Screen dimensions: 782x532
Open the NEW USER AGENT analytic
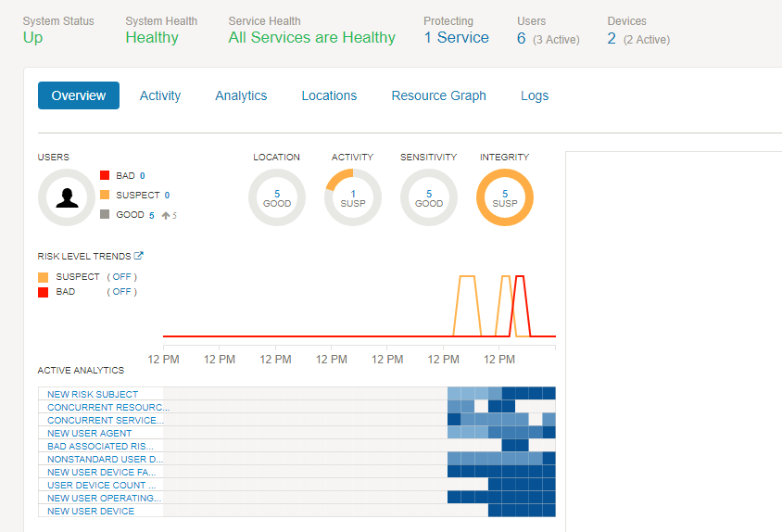90,434
